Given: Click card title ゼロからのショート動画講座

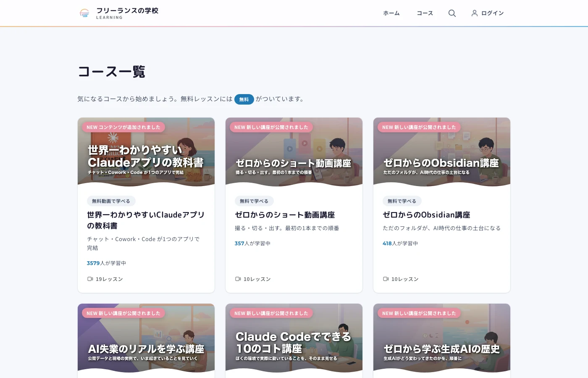Looking at the screenshot, I should click(285, 215).
